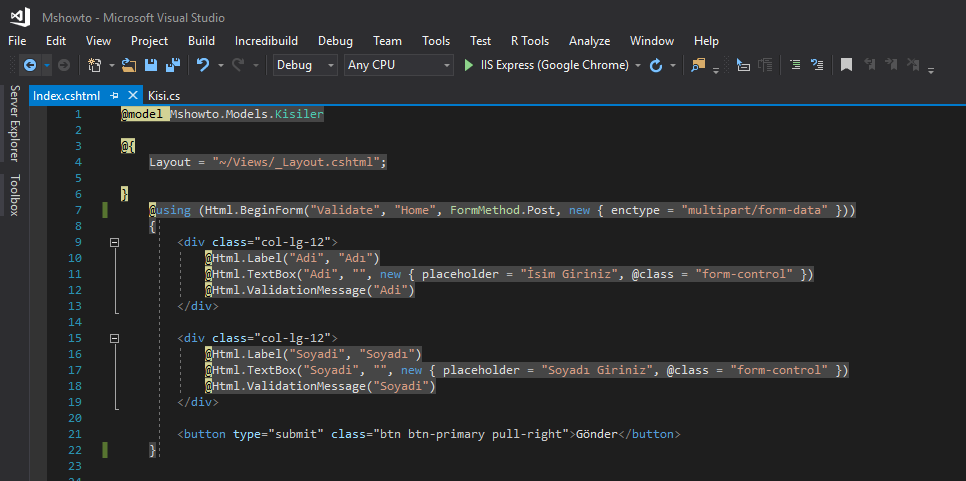Comment out the selected lines icon
Image resolution: width=966 pixels, height=481 pixels.
(795, 64)
